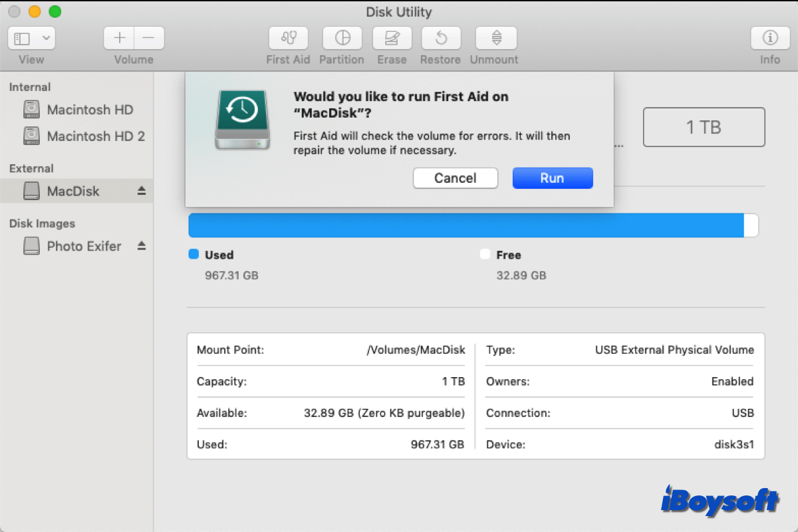
Task: Click the blue Used legend swatch
Action: coord(194,255)
